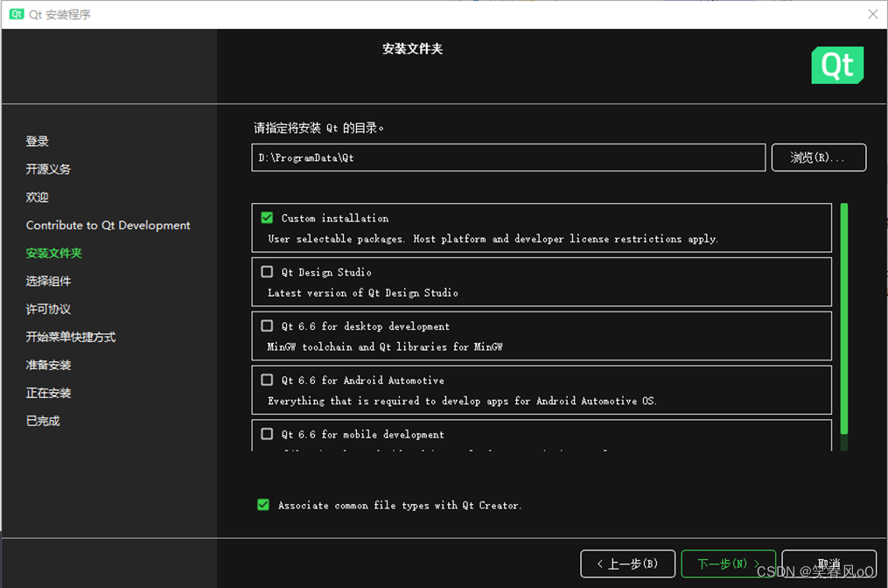Select 安装文件夹 step in sidebar
This screenshot has height=588, width=888.
[x=53, y=253]
